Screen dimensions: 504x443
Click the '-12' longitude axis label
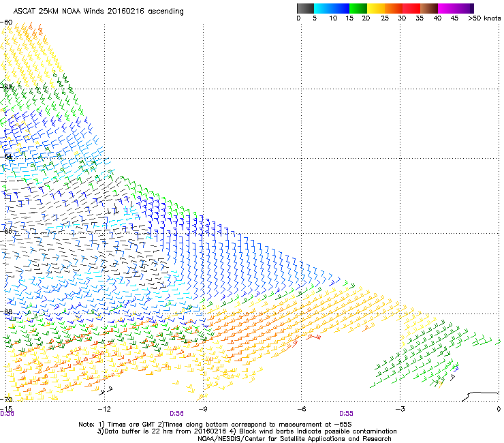pyautogui.click(x=104, y=409)
